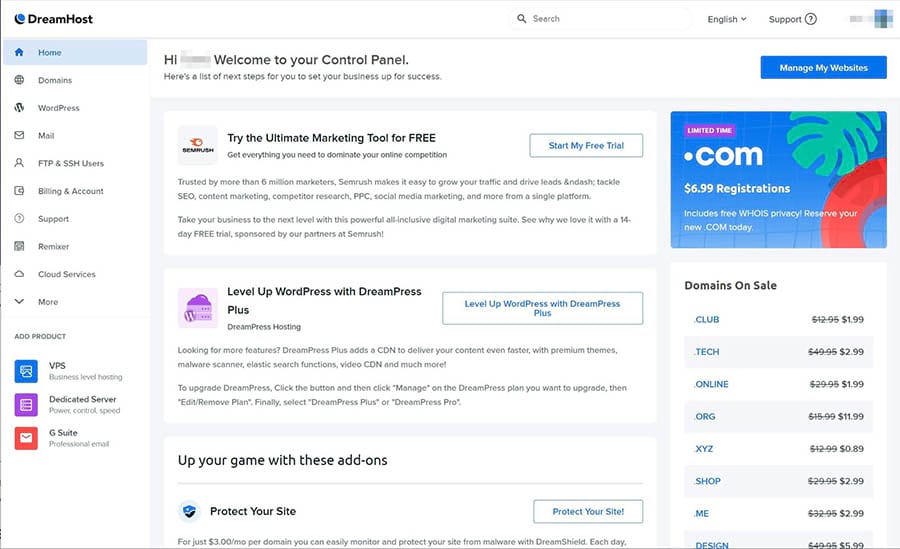Select the Dedicated Server purple icon
The image size is (900, 549).
[x=26, y=405]
